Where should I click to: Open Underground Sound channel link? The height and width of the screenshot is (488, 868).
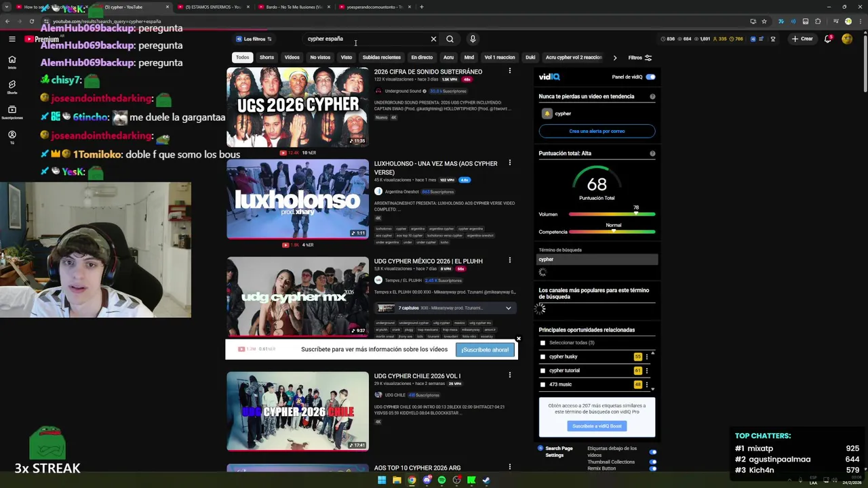point(403,91)
